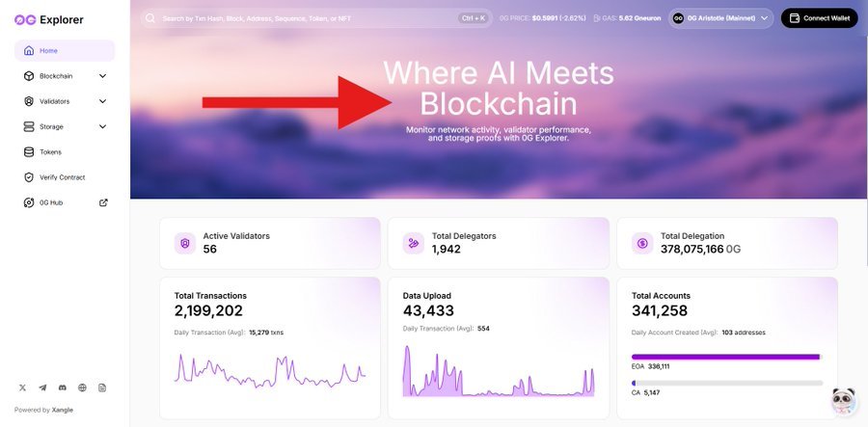Click the Total Delegators icon
The image size is (868, 427).
tap(414, 243)
